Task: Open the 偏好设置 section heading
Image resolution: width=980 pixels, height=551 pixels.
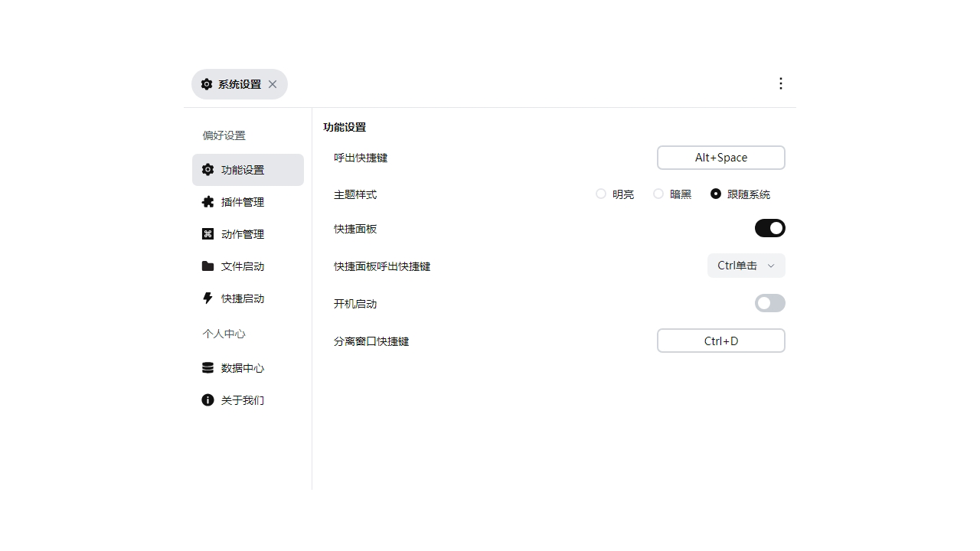Action: (x=223, y=135)
